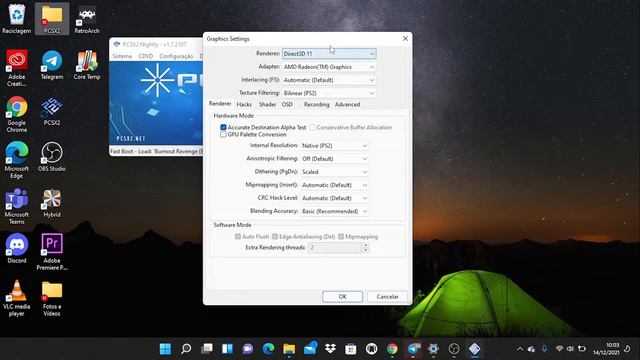Uncheck Accurate Destination Alpha Test
640x360 pixels.
223,127
